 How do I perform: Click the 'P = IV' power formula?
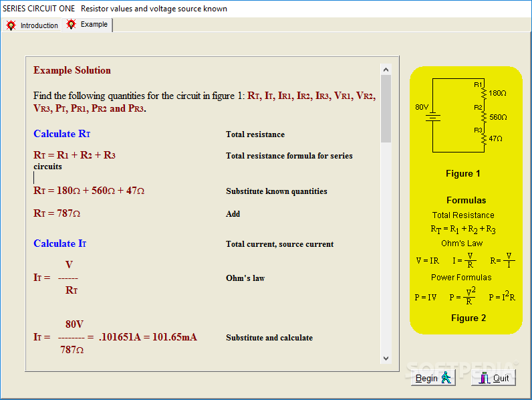tap(426, 298)
